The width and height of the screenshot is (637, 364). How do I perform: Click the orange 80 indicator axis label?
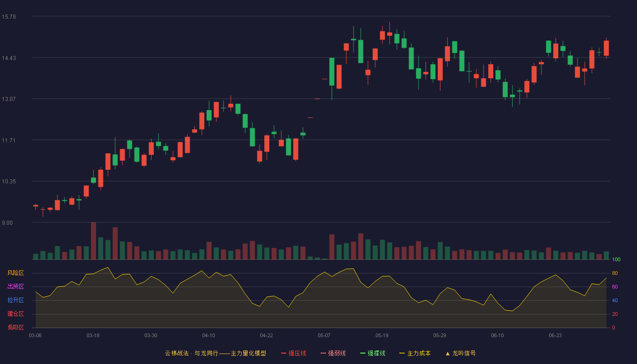[x=615, y=273]
